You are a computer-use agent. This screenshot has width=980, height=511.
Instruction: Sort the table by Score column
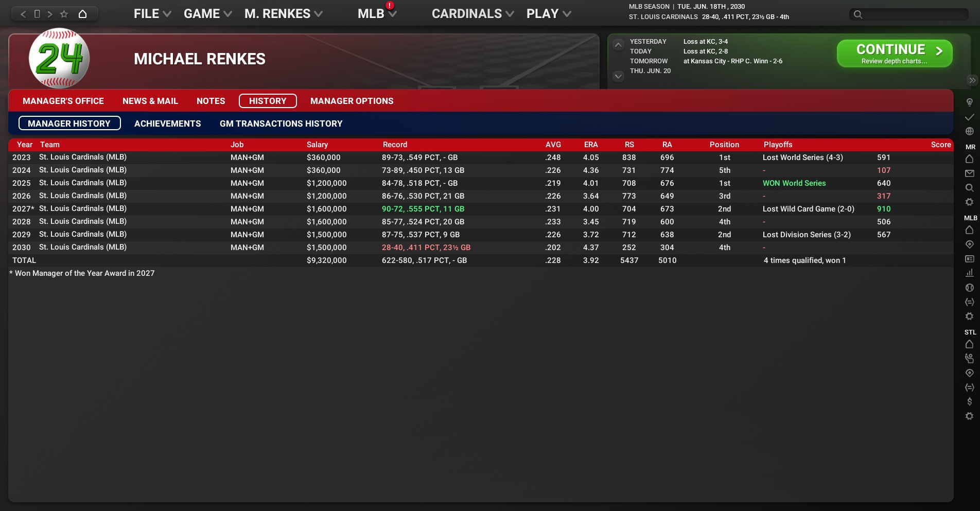point(941,145)
